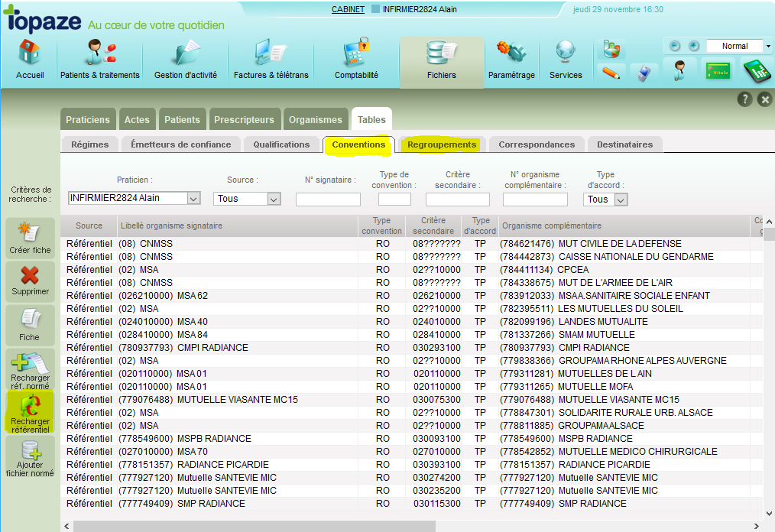Open the Destinataires sub-tab
The image size is (775, 532).
pos(624,144)
